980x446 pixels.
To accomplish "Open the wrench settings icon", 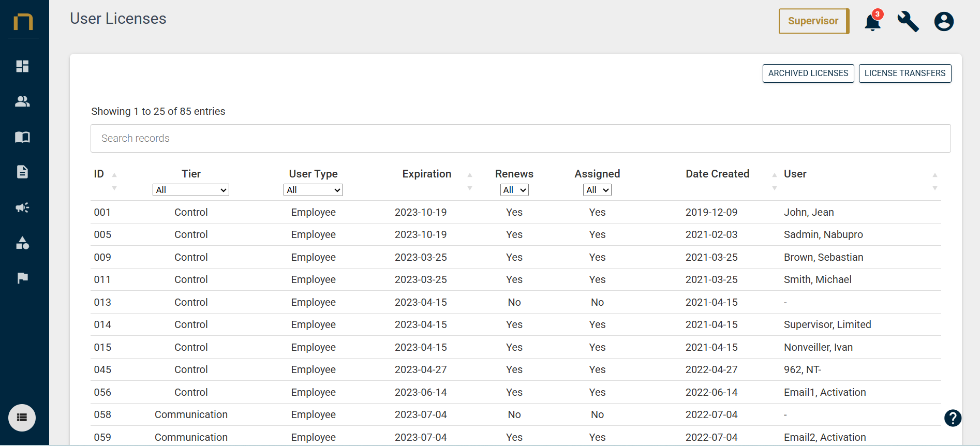I will (908, 21).
